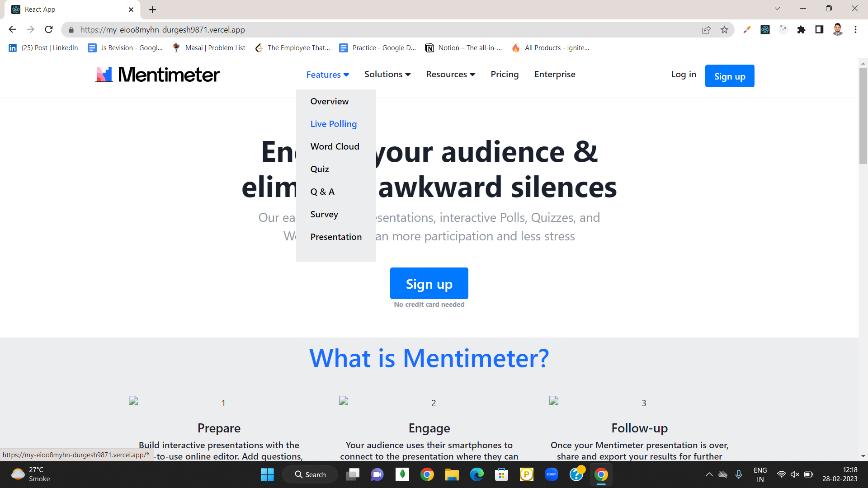The height and width of the screenshot is (488, 868).
Task: Open the Log in link
Action: tap(683, 74)
